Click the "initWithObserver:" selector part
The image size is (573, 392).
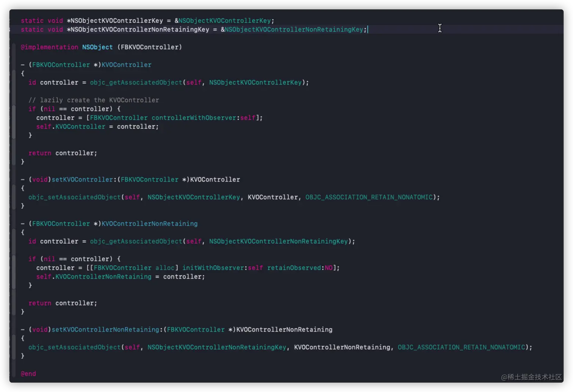[215, 268]
